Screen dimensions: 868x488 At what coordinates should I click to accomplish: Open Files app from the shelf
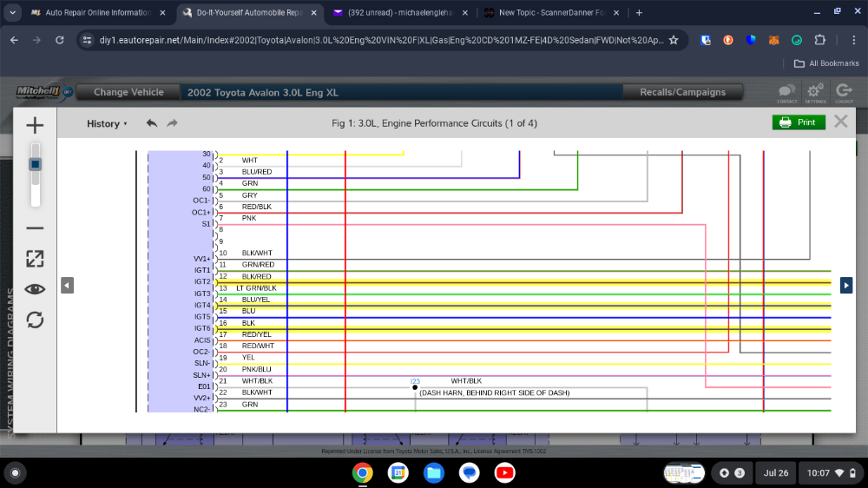point(433,473)
